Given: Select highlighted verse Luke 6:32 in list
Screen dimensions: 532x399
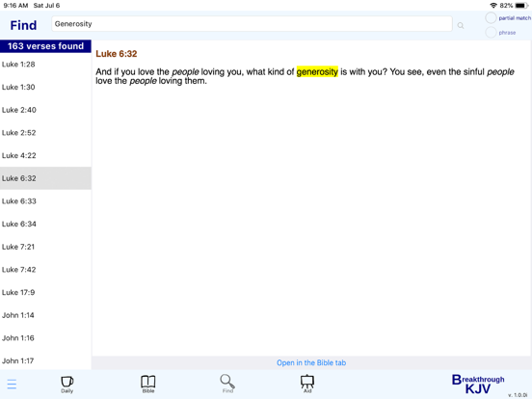Looking at the screenshot, I should click(x=45, y=178).
